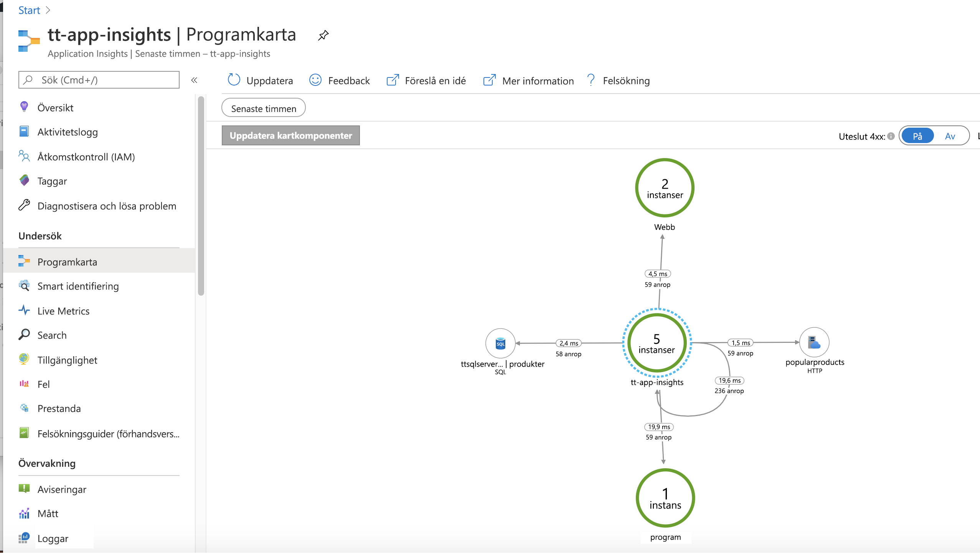This screenshot has width=980, height=553.
Task: Click the Uppdatera toolbar button label
Action: click(x=270, y=81)
